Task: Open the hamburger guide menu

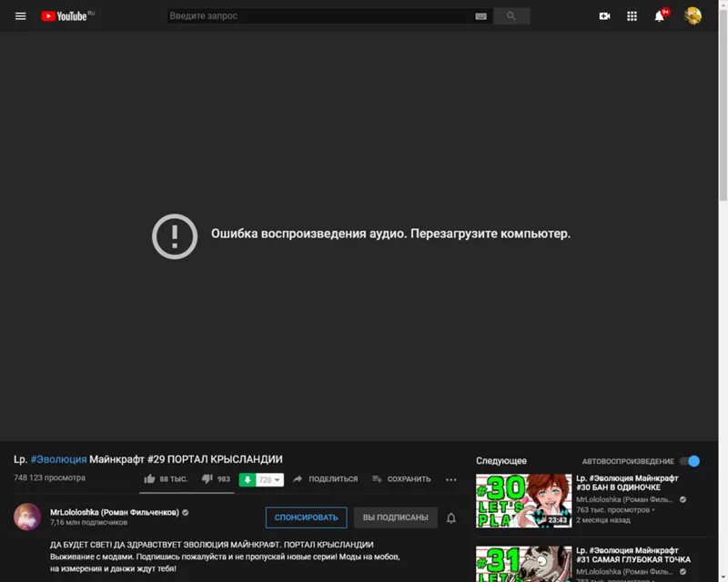Action: click(20, 16)
